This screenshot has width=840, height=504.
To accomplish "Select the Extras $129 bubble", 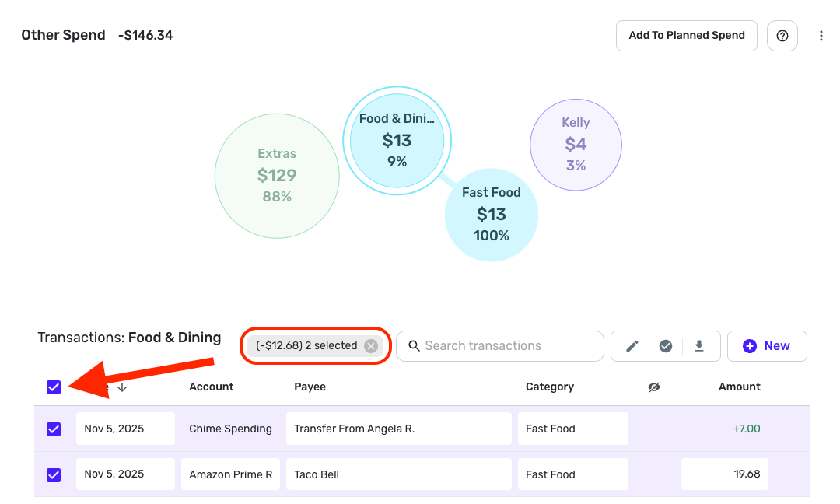I will [x=277, y=176].
